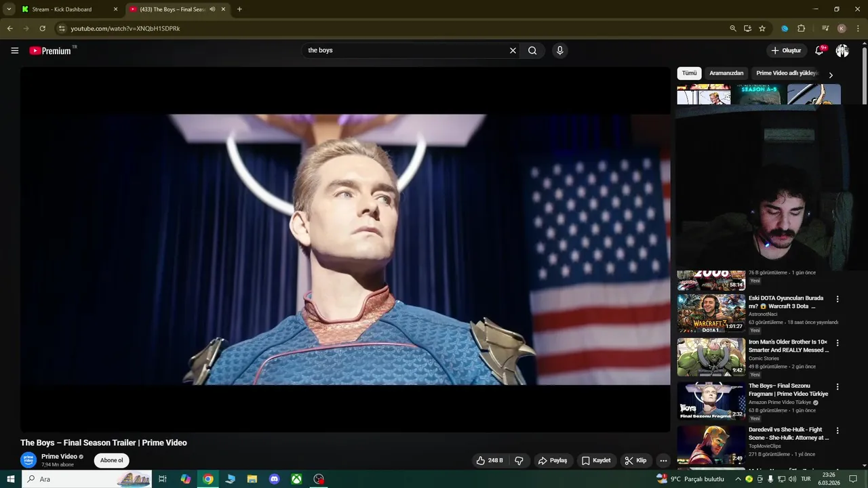Open Discord from the taskbar
The width and height of the screenshot is (868, 488).
click(274, 479)
